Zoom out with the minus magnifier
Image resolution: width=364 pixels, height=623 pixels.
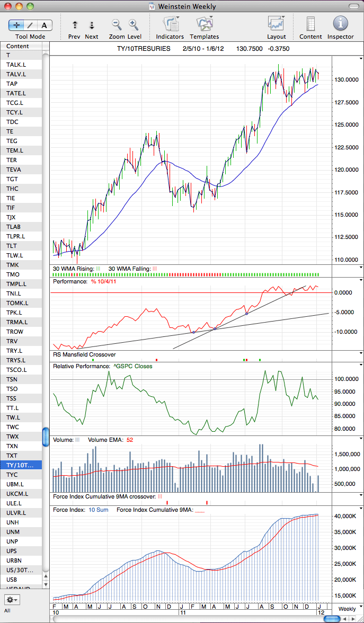tap(117, 24)
